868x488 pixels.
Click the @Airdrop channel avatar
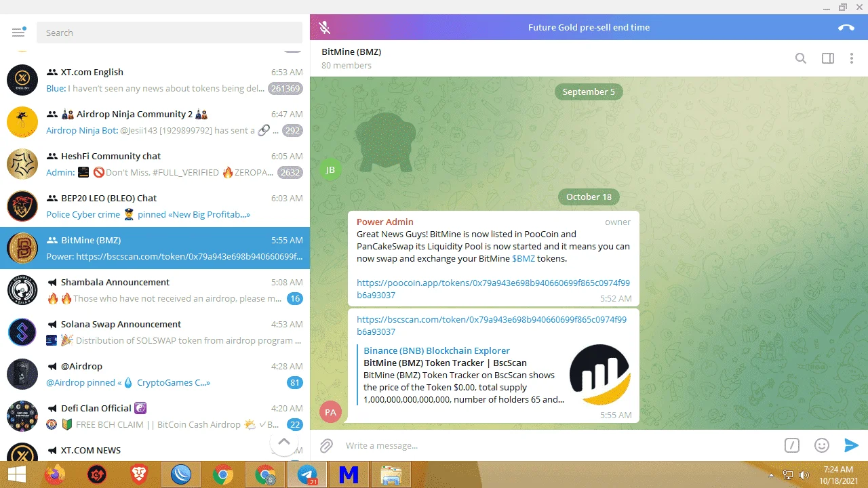(x=22, y=374)
